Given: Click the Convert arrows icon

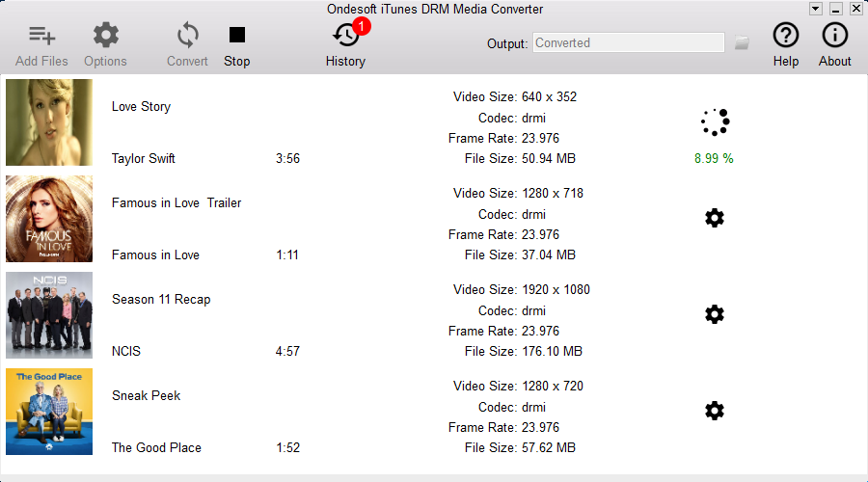Looking at the screenshot, I should pyautogui.click(x=187, y=37).
